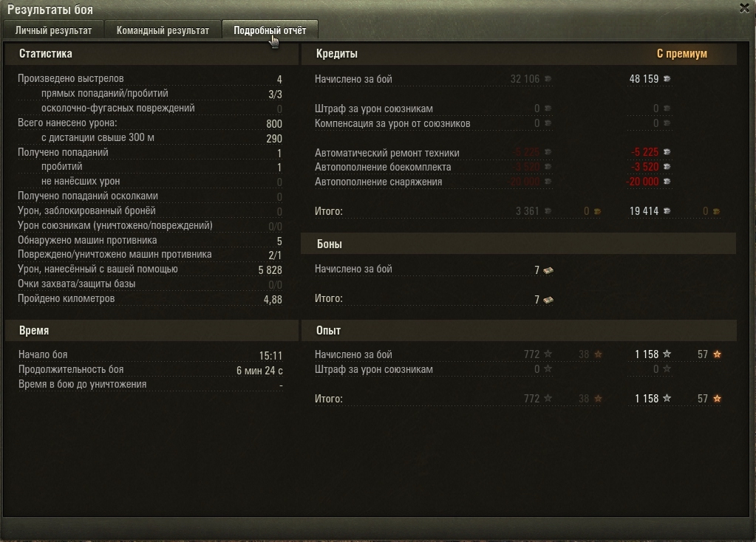Click bonds icon in Боны Итого row
Screen dimensions: 756x542
548,300
